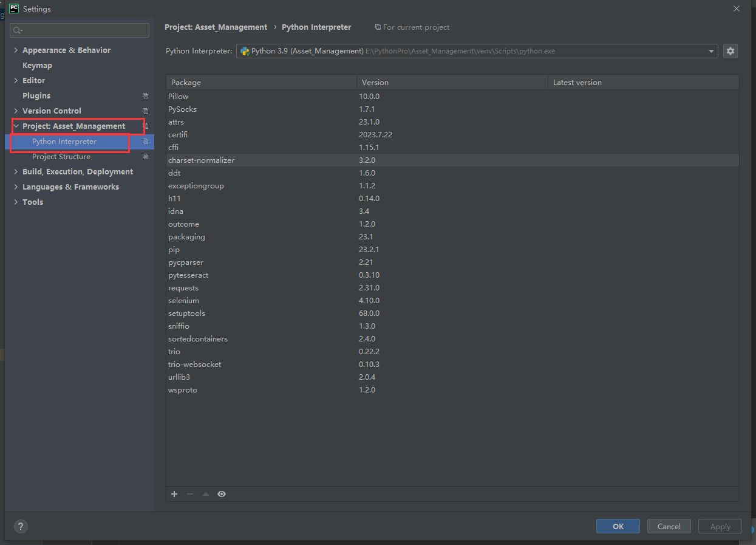This screenshot has width=756, height=545.
Task: Expand the Build, Execution, Deployment section
Action: (x=16, y=172)
